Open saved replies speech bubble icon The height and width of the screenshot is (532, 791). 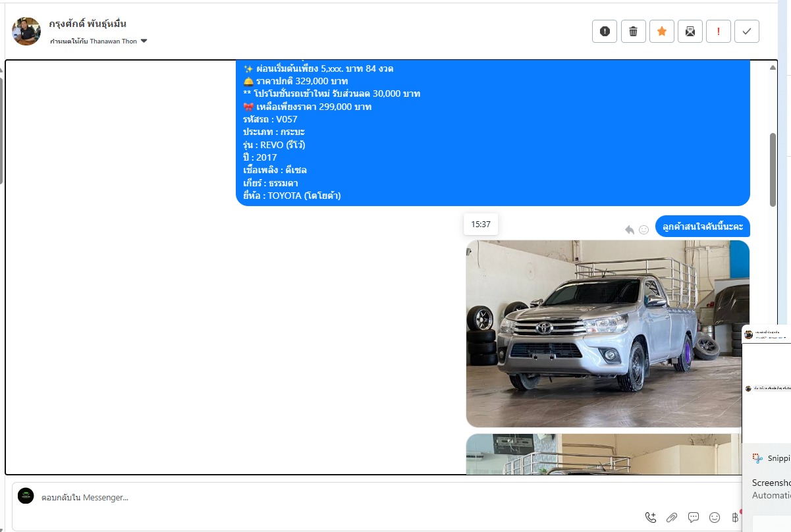694,518
